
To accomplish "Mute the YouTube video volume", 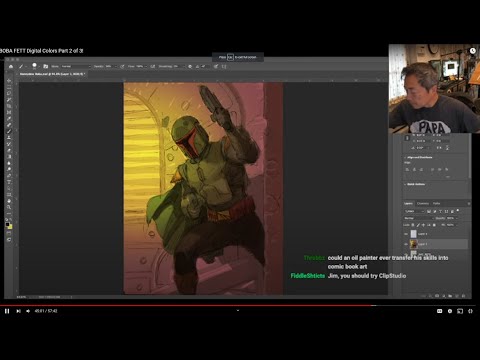I will click(28, 311).
